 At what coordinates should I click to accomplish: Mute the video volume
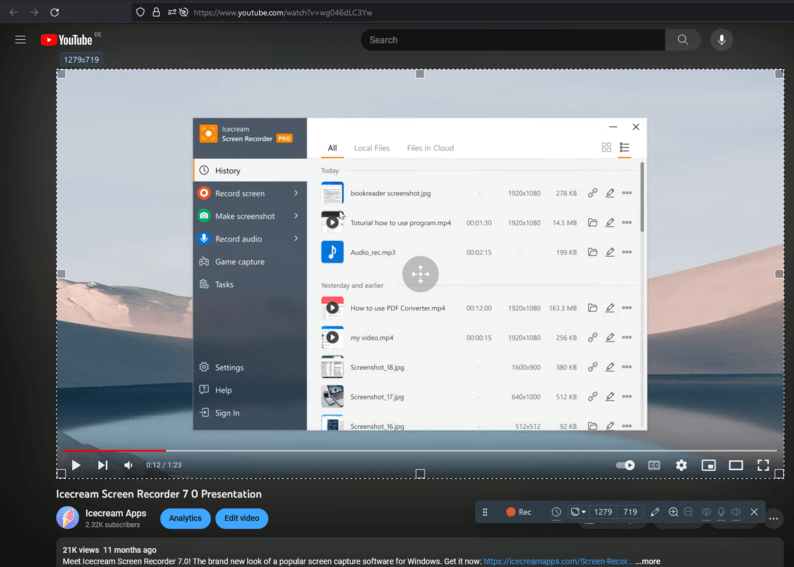[x=129, y=465]
